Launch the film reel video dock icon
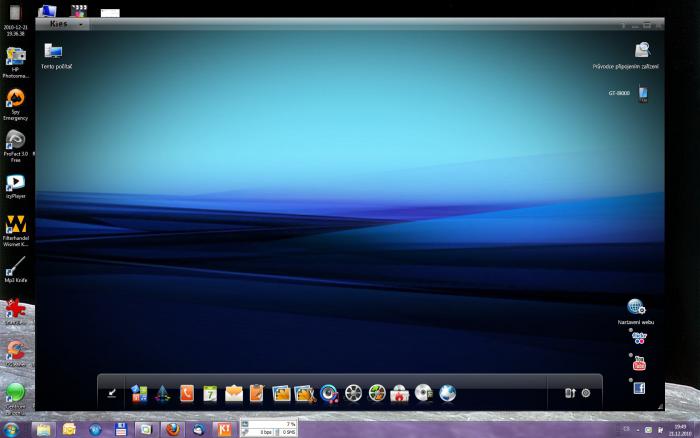 coord(353,393)
